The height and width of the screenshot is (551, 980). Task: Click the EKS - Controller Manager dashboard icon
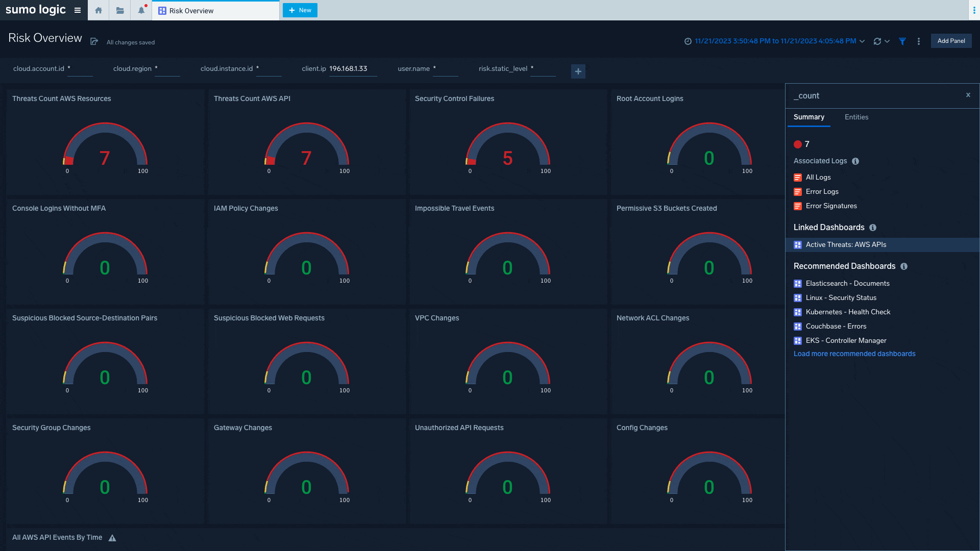tap(798, 341)
